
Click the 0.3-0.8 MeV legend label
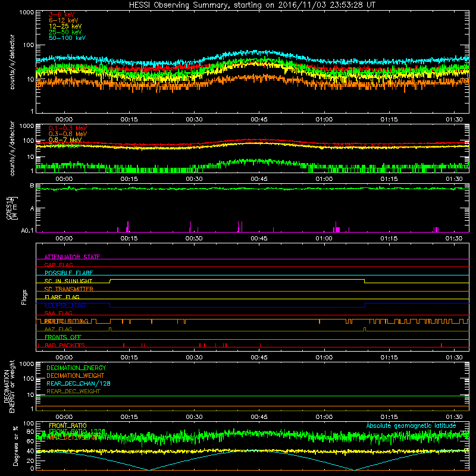[x=68, y=134]
